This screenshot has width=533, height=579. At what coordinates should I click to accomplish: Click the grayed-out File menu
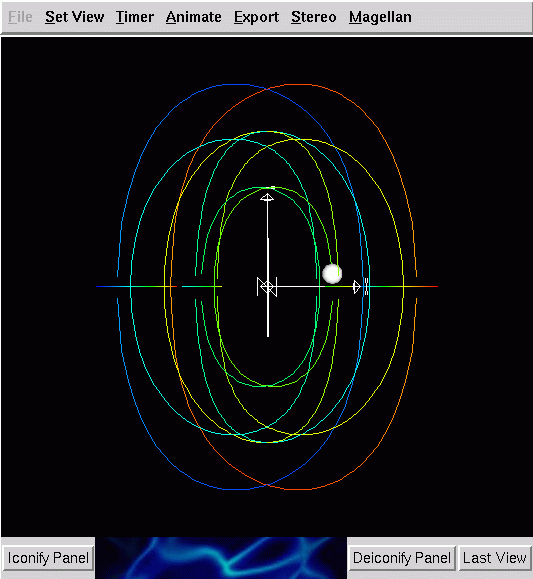(20, 17)
